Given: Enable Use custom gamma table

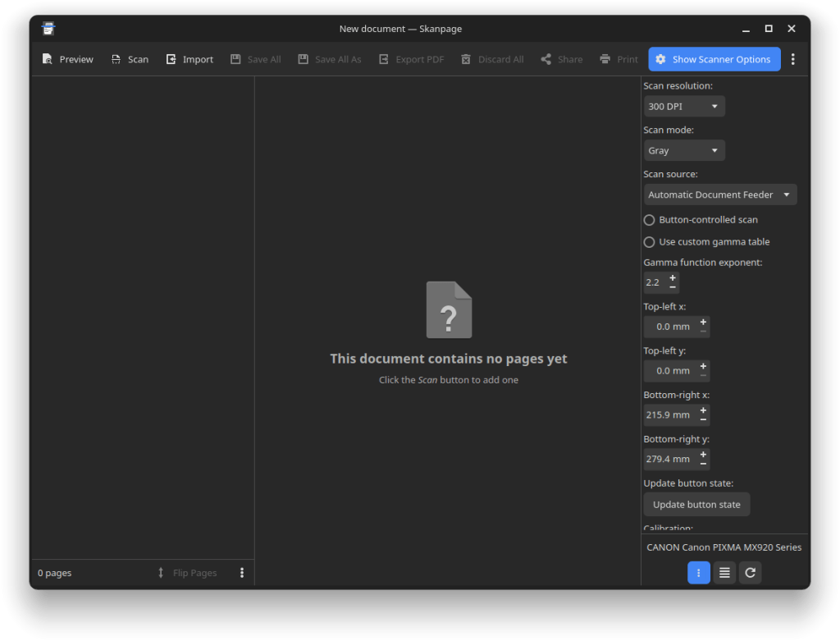Looking at the screenshot, I should coord(649,241).
